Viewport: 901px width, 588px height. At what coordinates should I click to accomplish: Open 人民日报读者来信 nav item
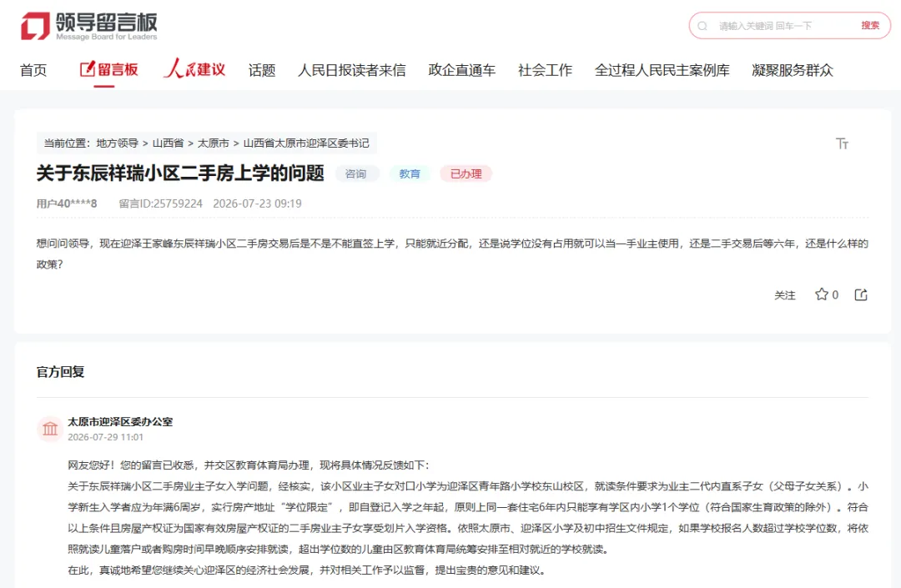(x=352, y=70)
